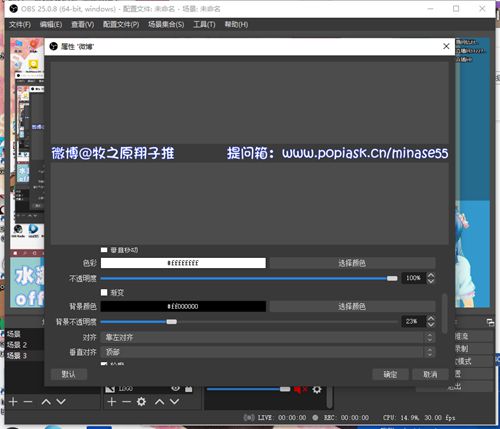
Task: Click the CPU: 14.9%, 30.00 fps status text
Action: point(419,418)
